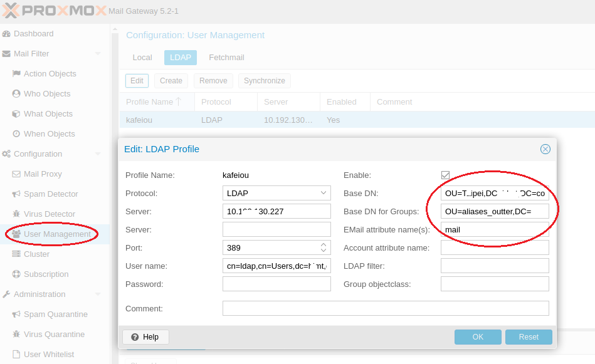The width and height of the screenshot is (595, 364).
Task: Click the When Objects clock icon
Action: (16, 134)
